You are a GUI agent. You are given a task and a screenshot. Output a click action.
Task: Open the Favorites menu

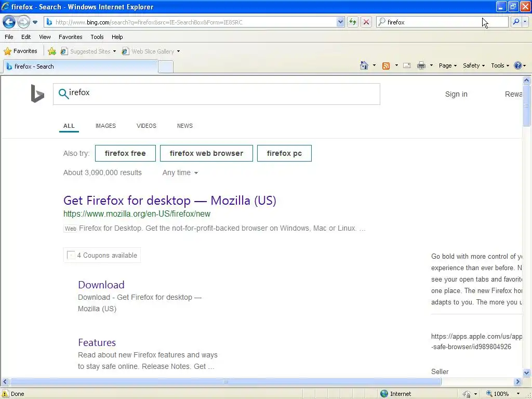pyautogui.click(x=70, y=37)
